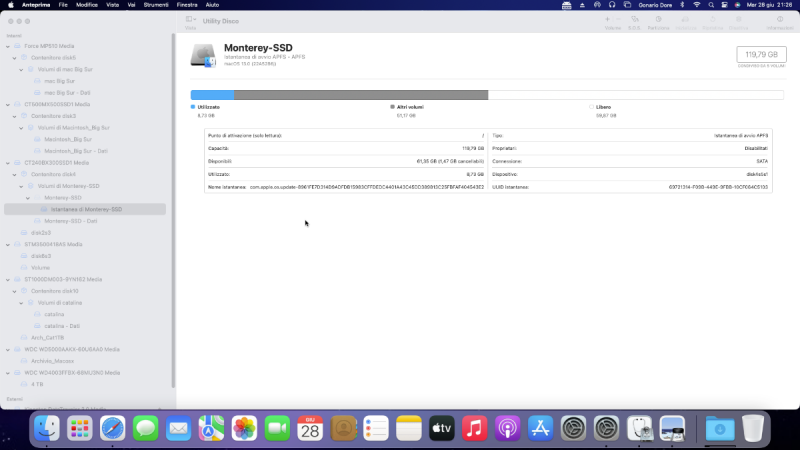Open Podcasts from the Dock
The image size is (800, 450).
(x=508, y=428)
